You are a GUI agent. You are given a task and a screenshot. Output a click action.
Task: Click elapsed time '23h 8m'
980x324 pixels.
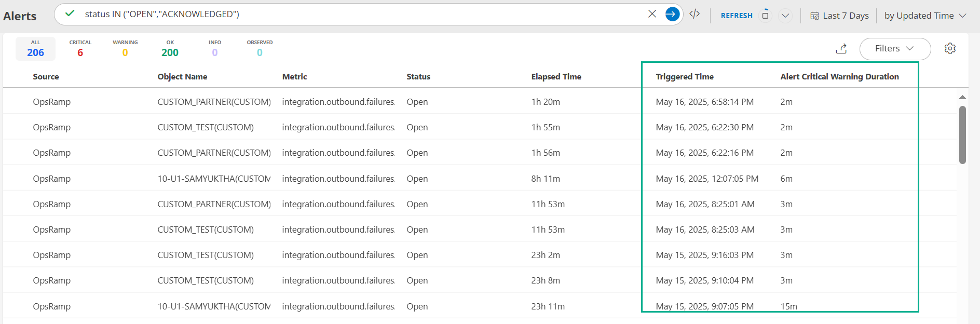coord(546,280)
